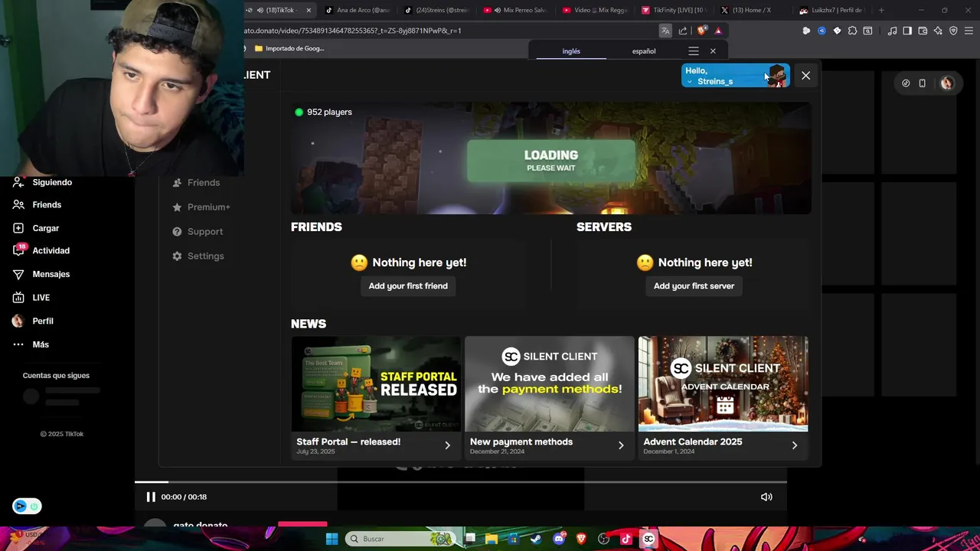Click the Settings gear icon in launcher
Screen dimensions: 980x551
click(177, 256)
